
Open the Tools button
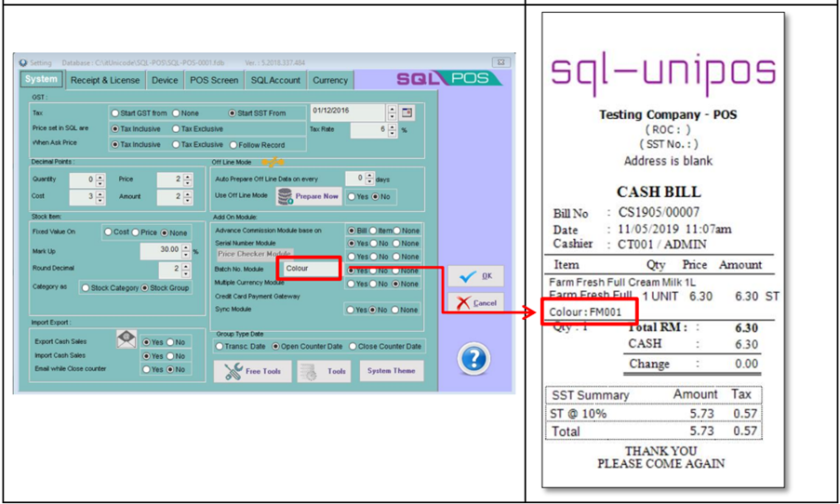(323, 371)
